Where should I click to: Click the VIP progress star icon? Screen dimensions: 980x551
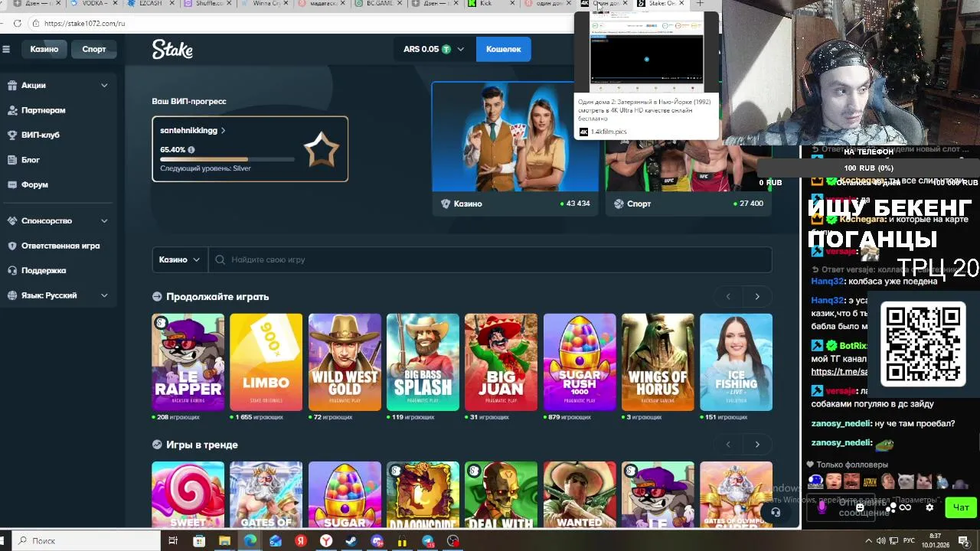click(321, 150)
